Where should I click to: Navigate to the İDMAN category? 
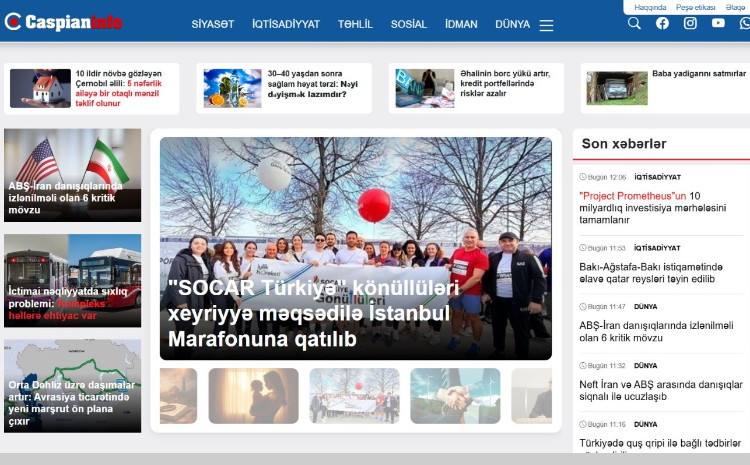[x=461, y=25]
